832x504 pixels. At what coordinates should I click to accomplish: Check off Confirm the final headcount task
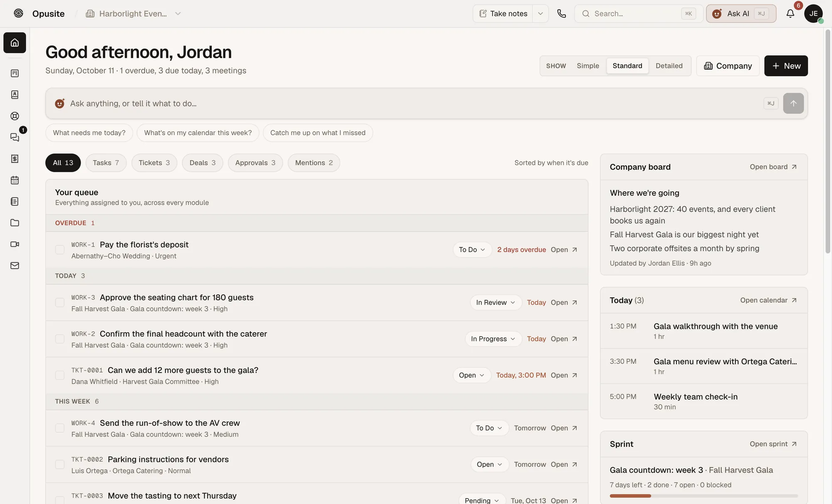coord(60,339)
